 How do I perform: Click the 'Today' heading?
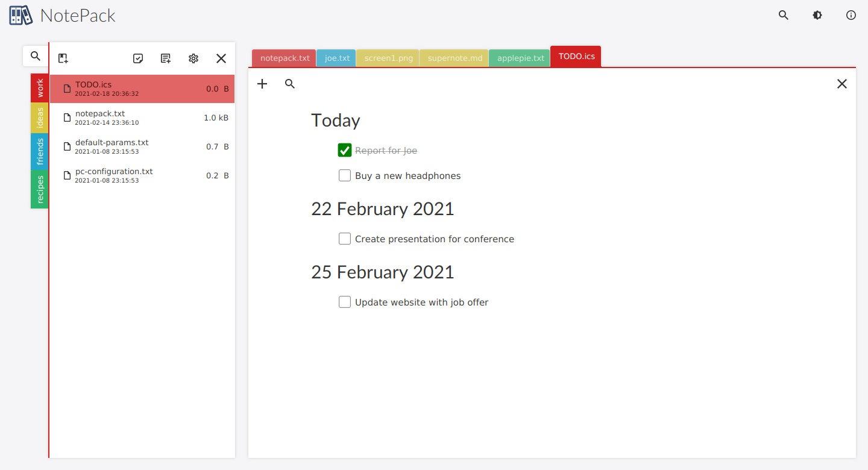tap(336, 121)
